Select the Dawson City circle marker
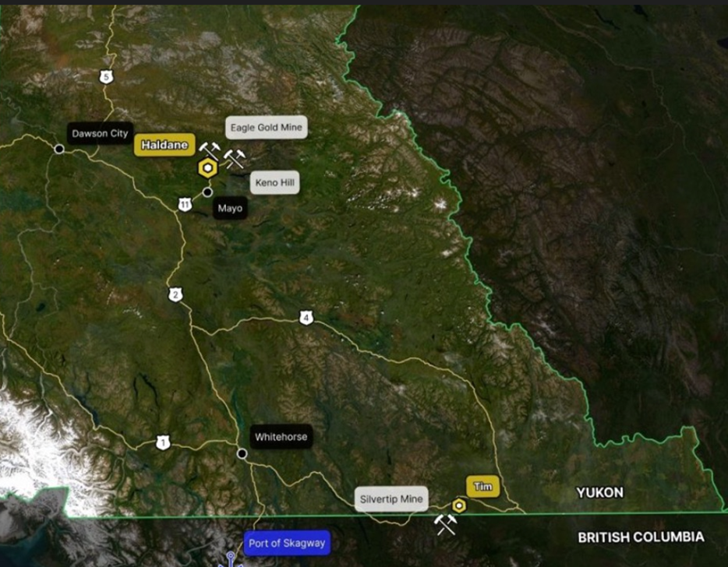 (x=59, y=148)
